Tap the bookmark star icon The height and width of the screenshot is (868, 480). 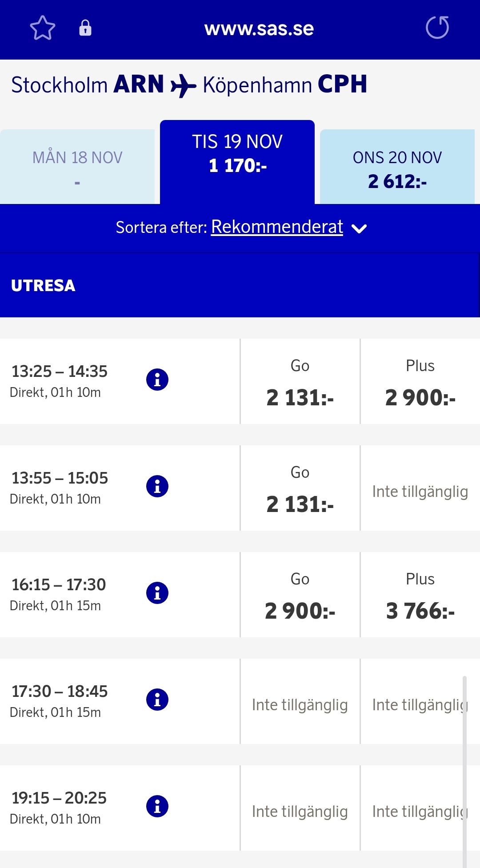tap(43, 28)
